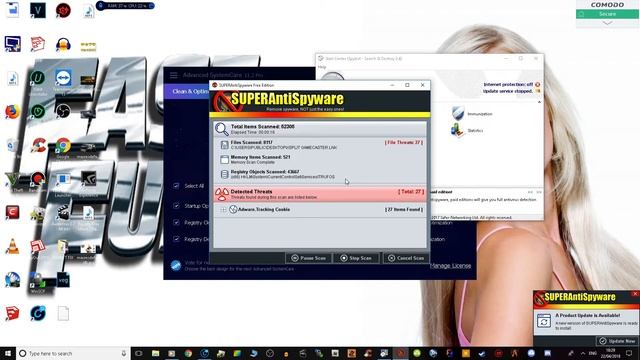Viewport: 640px width, 360px height.
Task: Click the Advanced SystemCare vote badge icon
Action: click(176, 265)
